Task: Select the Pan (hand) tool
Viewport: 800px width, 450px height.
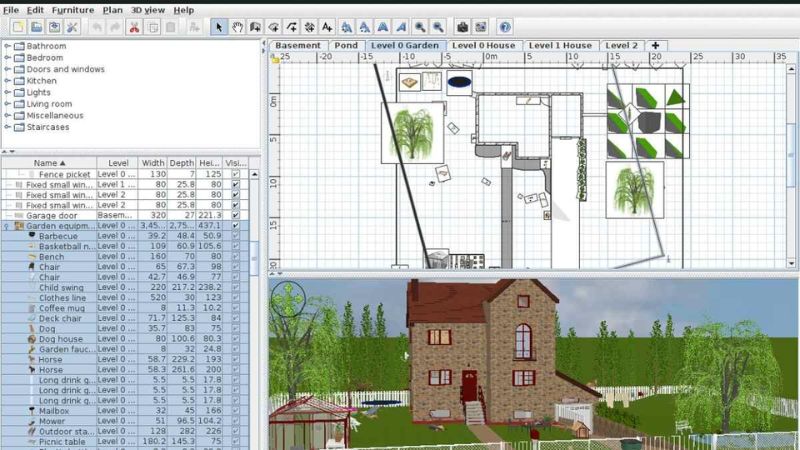Action: click(x=237, y=27)
